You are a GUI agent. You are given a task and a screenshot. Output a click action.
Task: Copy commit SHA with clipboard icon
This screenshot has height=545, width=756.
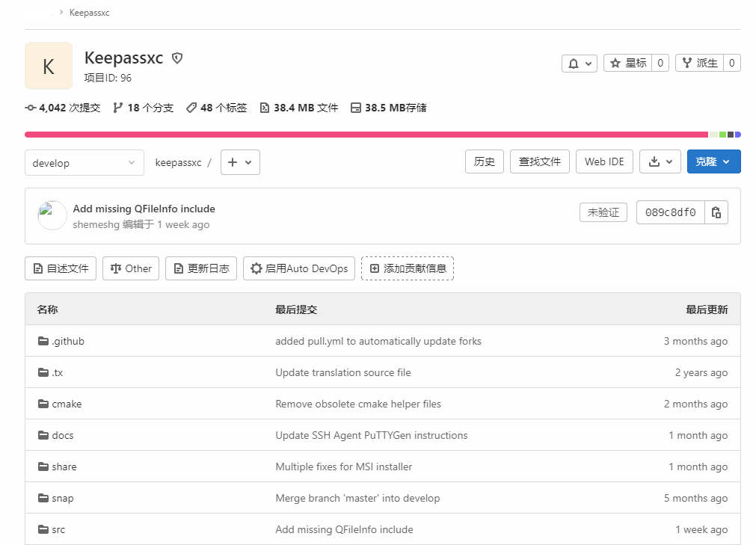716,212
